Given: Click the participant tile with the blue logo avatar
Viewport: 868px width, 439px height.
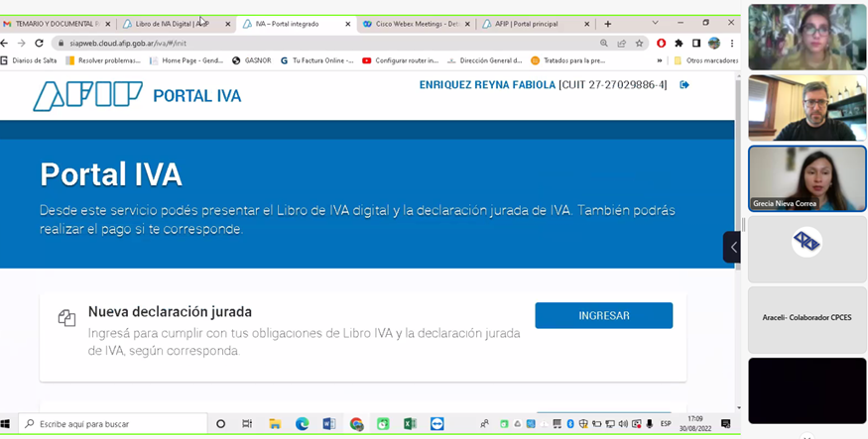Looking at the screenshot, I should tap(807, 249).
